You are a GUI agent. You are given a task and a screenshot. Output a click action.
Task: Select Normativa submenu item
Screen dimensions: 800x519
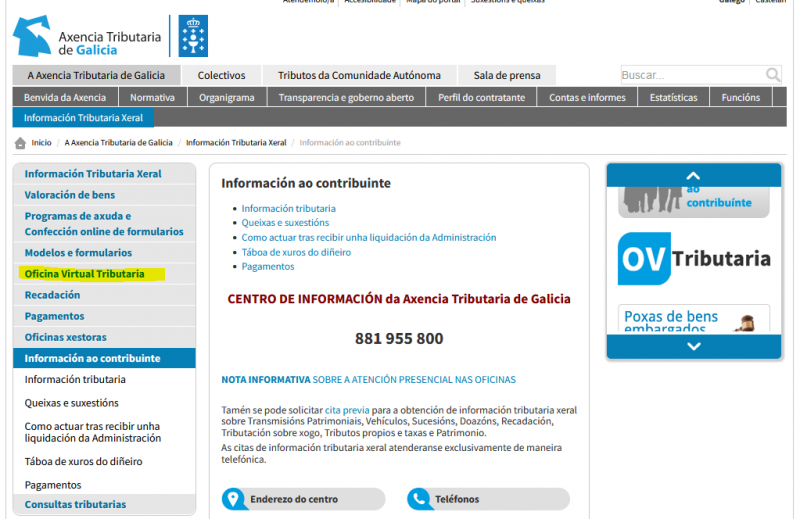pos(153,97)
